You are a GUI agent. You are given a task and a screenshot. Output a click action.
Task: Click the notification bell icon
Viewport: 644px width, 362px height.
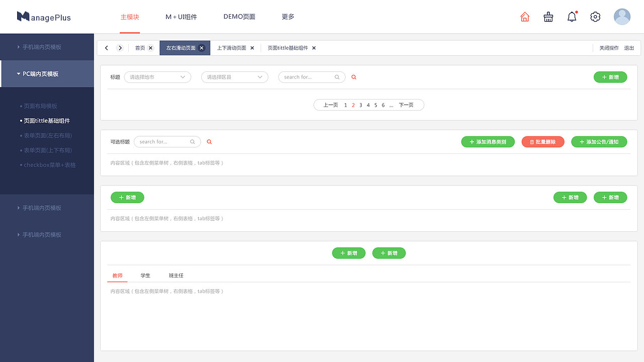tap(572, 17)
